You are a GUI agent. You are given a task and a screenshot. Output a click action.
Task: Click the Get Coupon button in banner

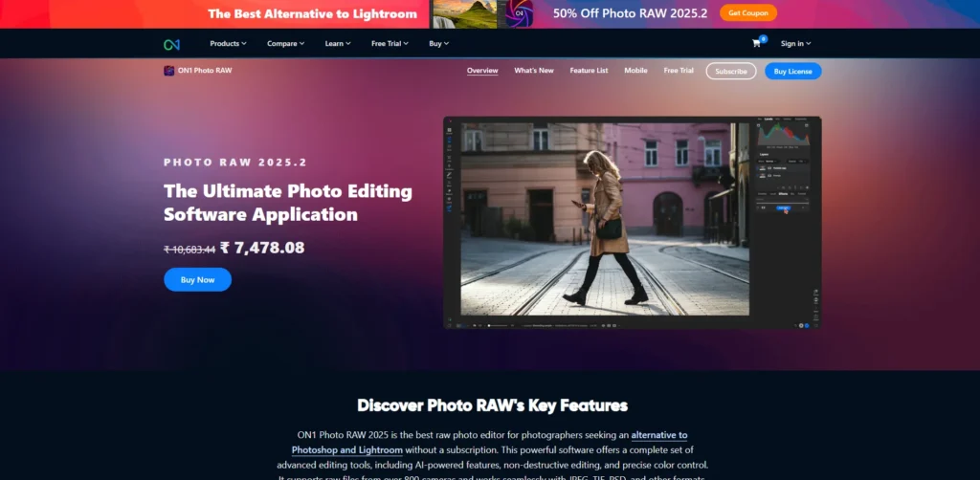[748, 13]
